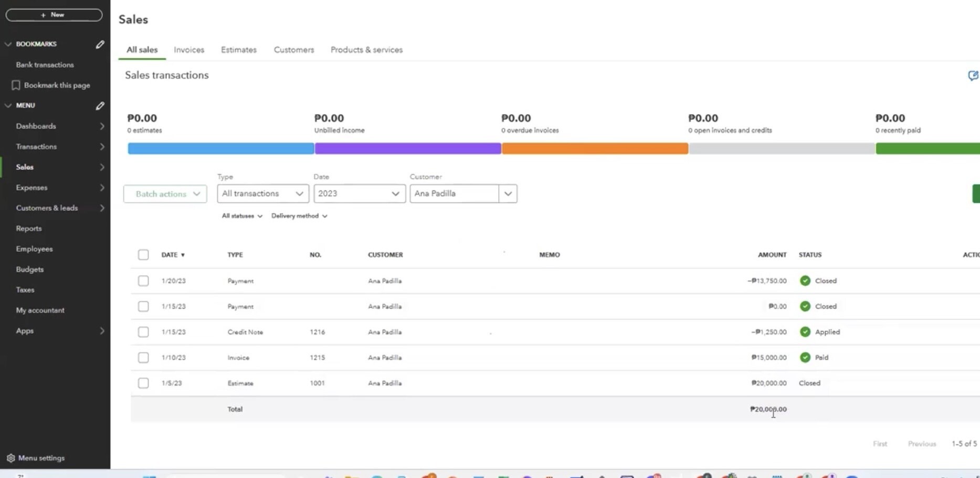Collapse the BOOKMARKS section chevron
Screen dimensions: 980x478
[x=8, y=44]
